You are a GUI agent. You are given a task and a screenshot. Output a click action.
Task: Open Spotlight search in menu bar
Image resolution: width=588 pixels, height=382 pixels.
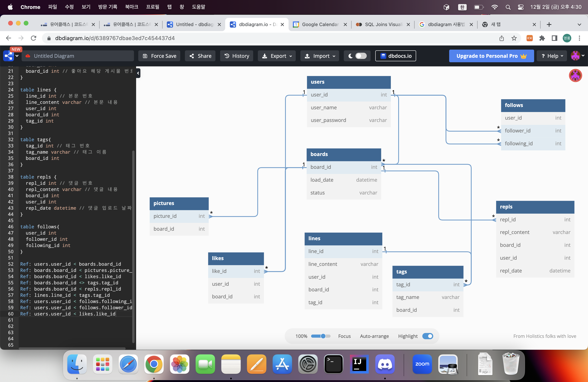[x=508, y=7]
